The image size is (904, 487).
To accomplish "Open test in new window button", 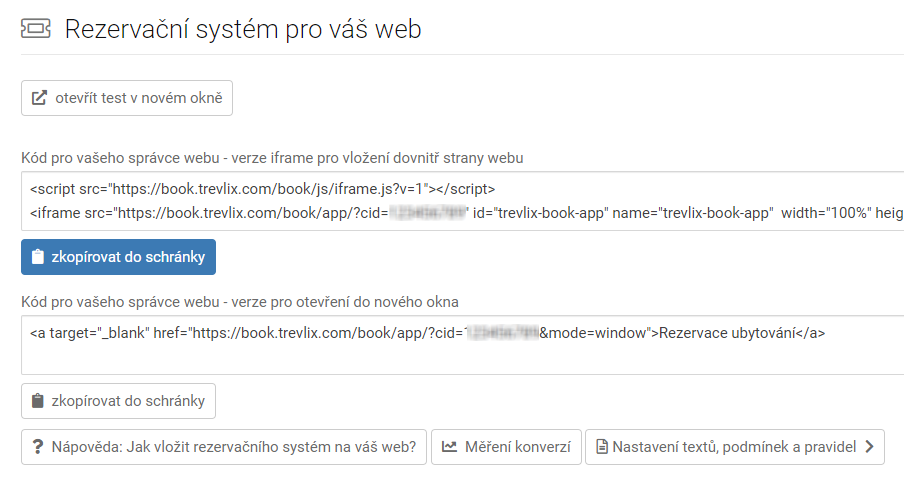I will 127,98.
